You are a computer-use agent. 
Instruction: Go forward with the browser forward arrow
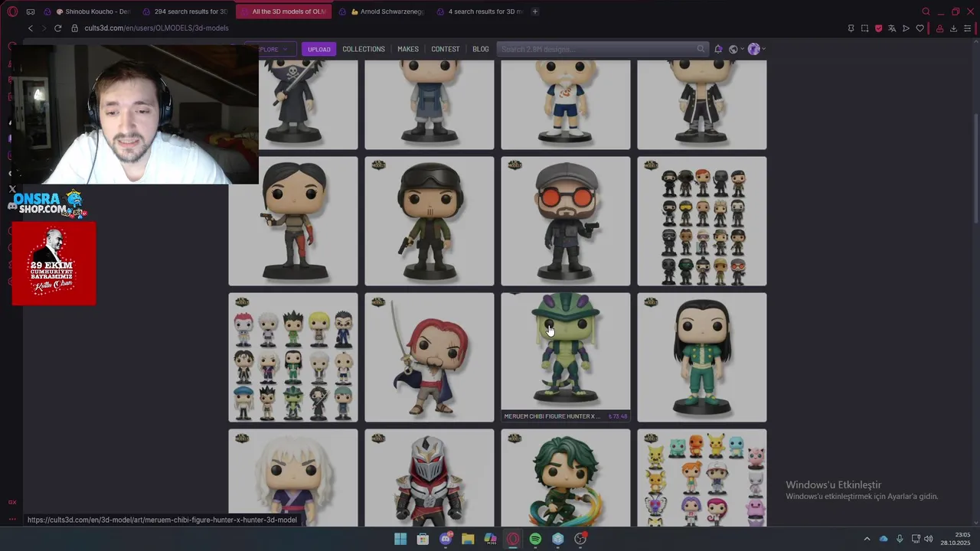coord(44,28)
